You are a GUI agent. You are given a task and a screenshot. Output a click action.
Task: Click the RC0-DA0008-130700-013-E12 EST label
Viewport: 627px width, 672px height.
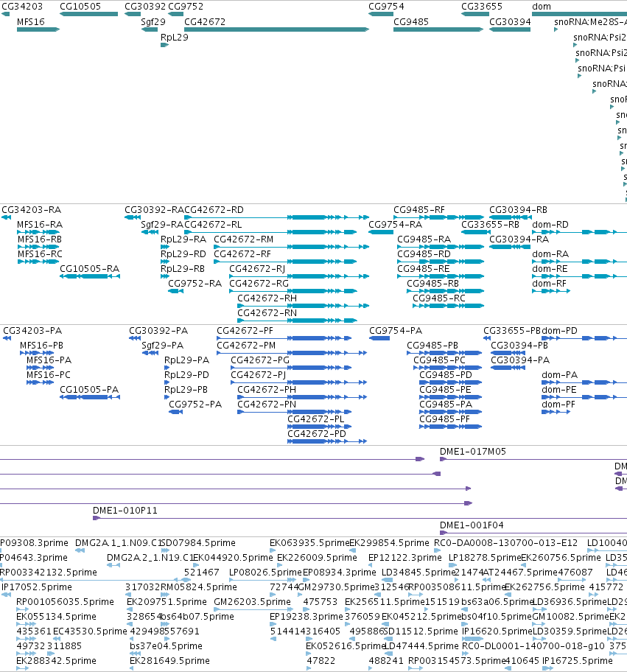coord(505,543)
